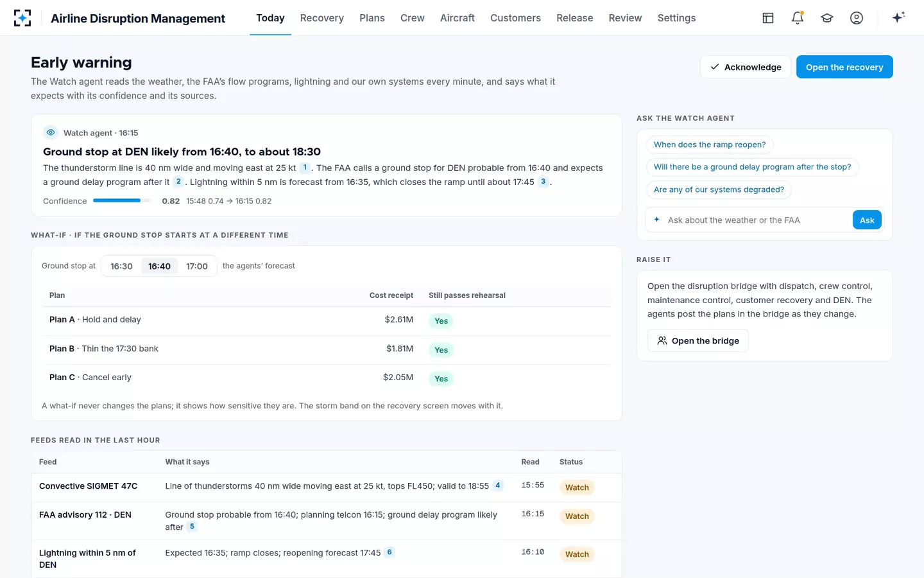Open the graduation cap training icon
924x578 pixels.
point(827,18)
